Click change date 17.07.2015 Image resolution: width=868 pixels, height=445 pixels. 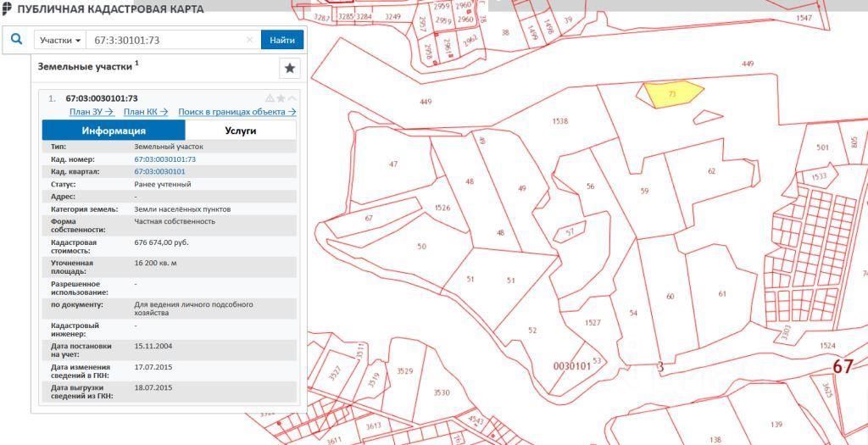(x=153, y=367)
